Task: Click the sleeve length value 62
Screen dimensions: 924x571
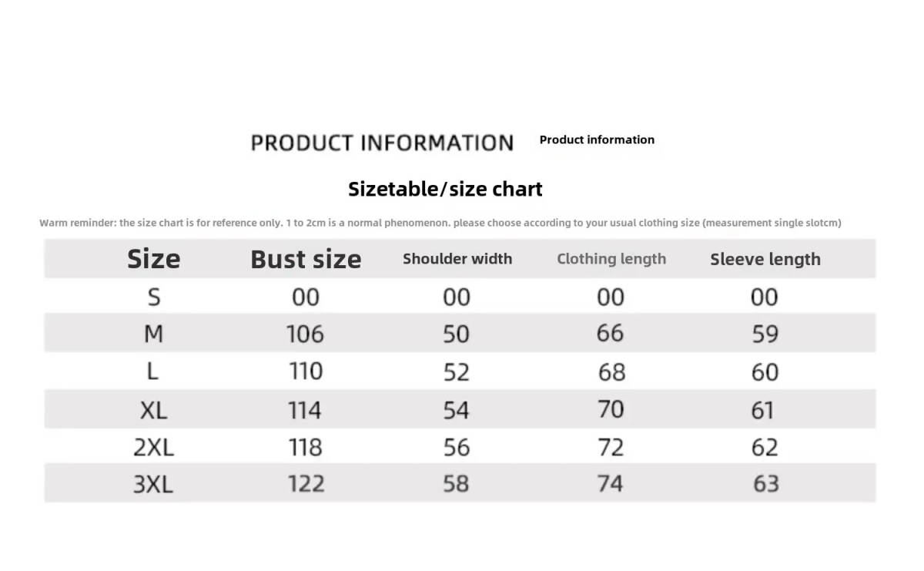Action: click(765, 447)
